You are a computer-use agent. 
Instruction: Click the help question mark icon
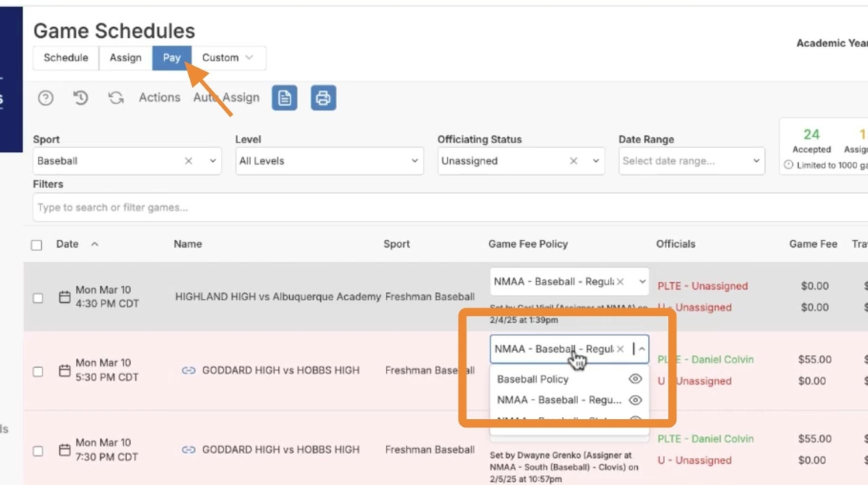pos(46,98)
